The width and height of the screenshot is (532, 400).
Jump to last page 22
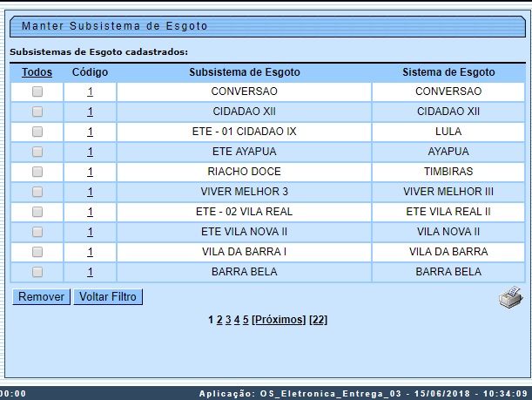[x=318, y=320]
